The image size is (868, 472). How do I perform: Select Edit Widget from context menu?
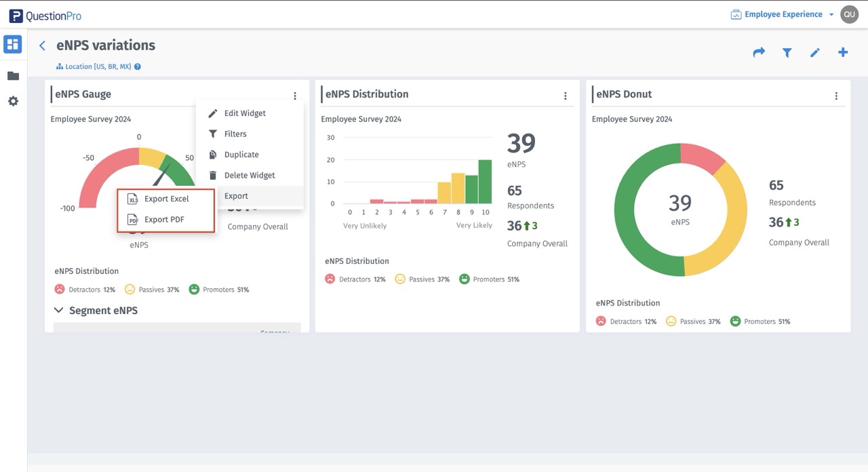(x=244, y=113)
